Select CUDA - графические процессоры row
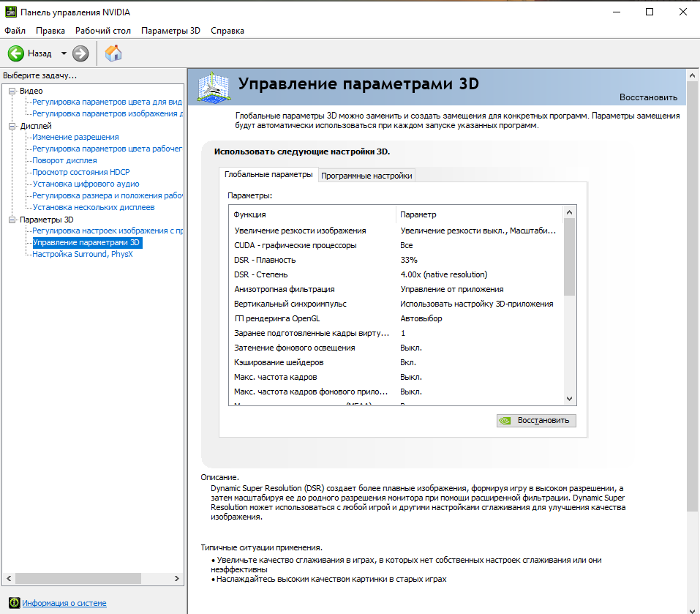The height and width of the screenshot is (614, 700). point(396,246)
